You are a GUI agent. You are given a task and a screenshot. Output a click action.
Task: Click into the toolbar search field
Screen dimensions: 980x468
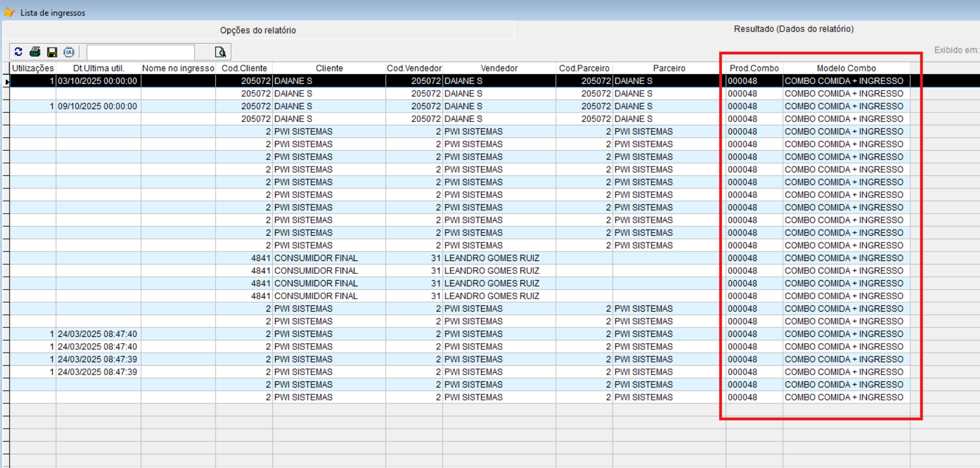tap(140, 52)
